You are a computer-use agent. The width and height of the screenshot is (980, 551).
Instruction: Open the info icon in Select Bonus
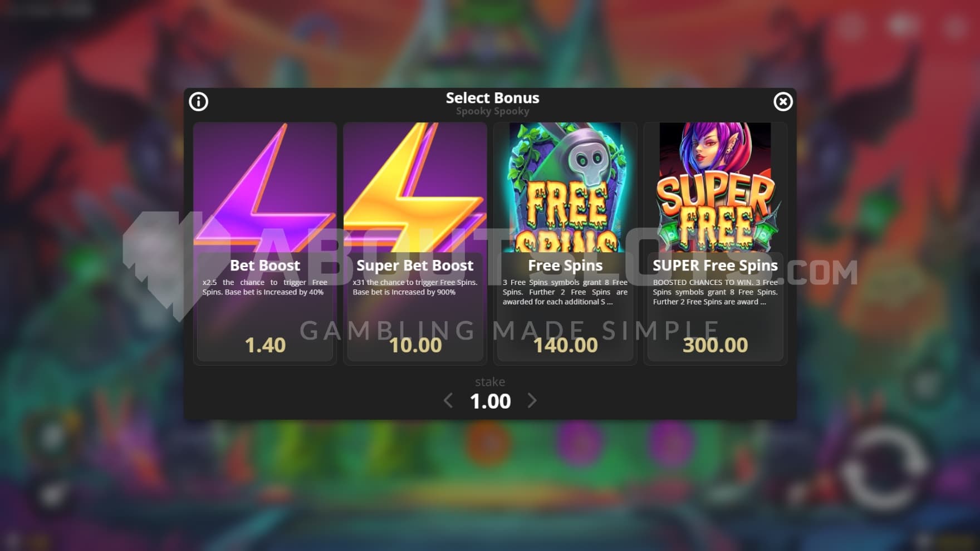(x=198, y=101)
